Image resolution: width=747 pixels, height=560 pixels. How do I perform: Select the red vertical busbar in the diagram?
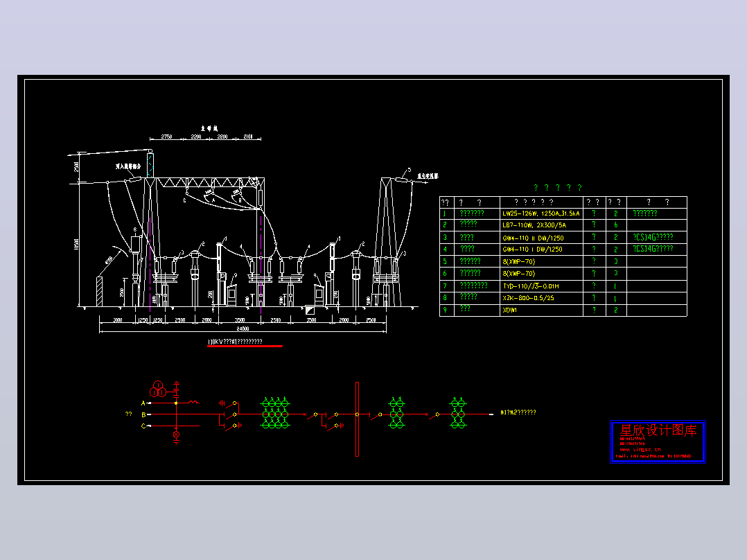[357, 419]
